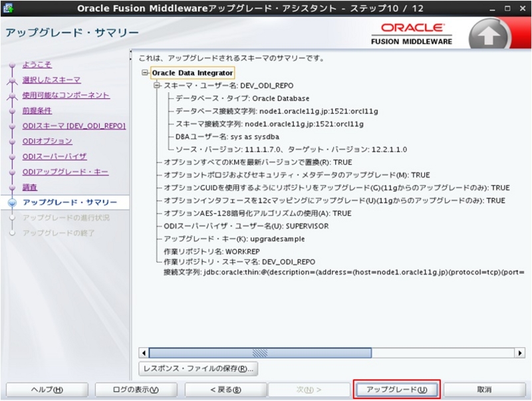
Task: Open the ODIスーパーバイザ step link
Action: coord(55,156)
